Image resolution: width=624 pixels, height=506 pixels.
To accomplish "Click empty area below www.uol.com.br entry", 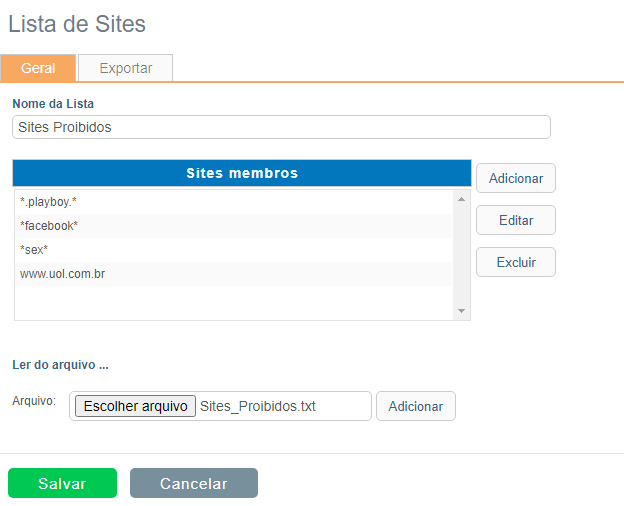I will tap(234, 303).
